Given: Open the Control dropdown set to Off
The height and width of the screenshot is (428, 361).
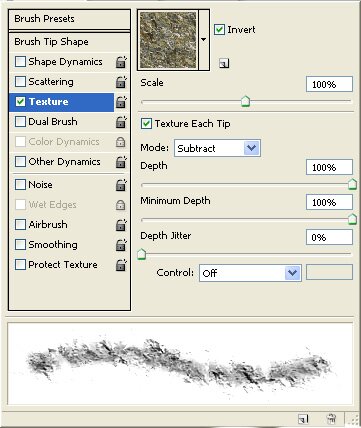Looking at the screenshot, I should [250, 273].
